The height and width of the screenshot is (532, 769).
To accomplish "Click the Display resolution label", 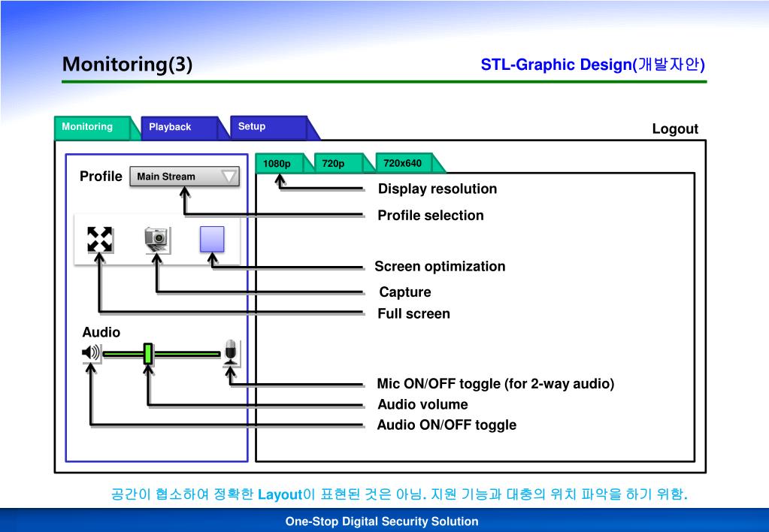I will point(437,189).
